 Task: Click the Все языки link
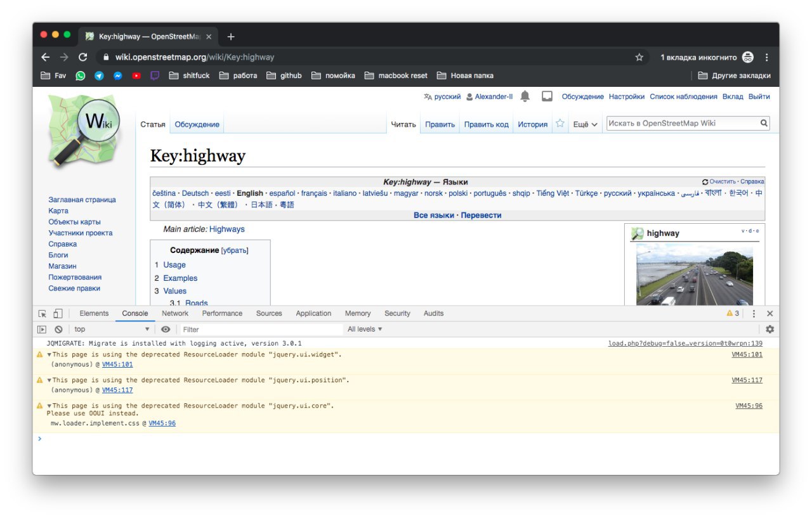[434, 216]
